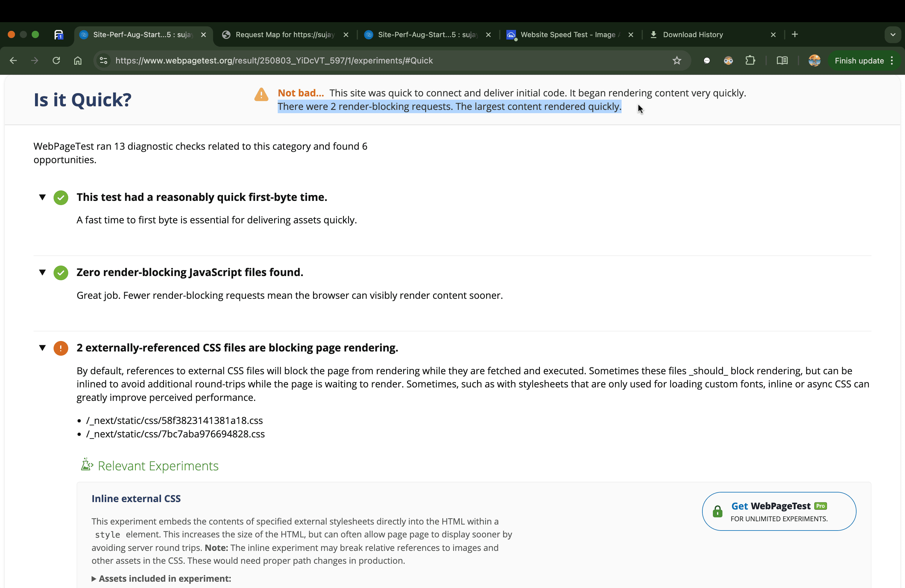Open a new tab with the plus icon
This screenshot has width=905, height=588.
coord(795,35)
